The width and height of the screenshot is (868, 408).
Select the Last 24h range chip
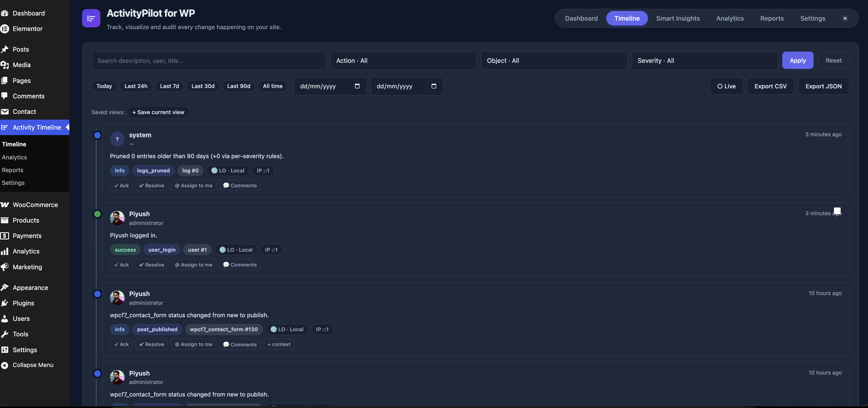pos(136,86)
